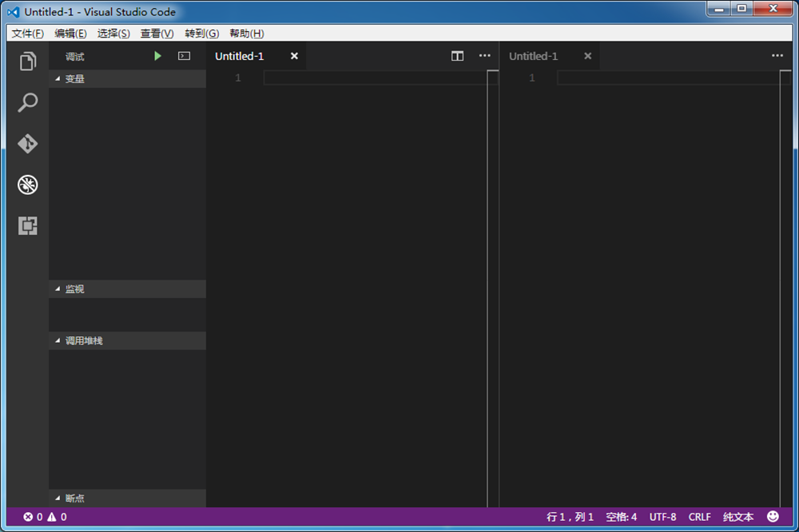Open the debug console icon
Image resolution: width=799 pixels, height=532 pixels.
point(183,56)
